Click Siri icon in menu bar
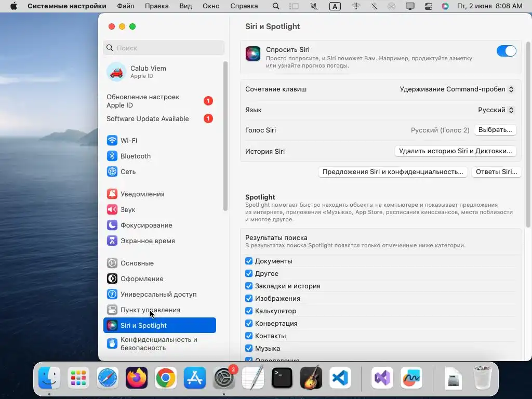Viewport: 532px width, 399px height. 445,6
